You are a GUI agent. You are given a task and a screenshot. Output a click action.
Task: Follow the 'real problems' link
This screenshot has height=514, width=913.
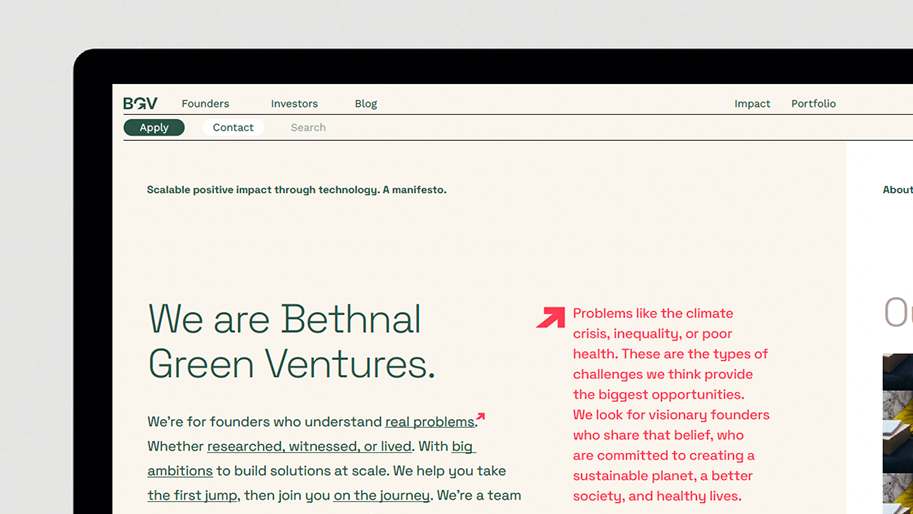(x=430, y=421)
